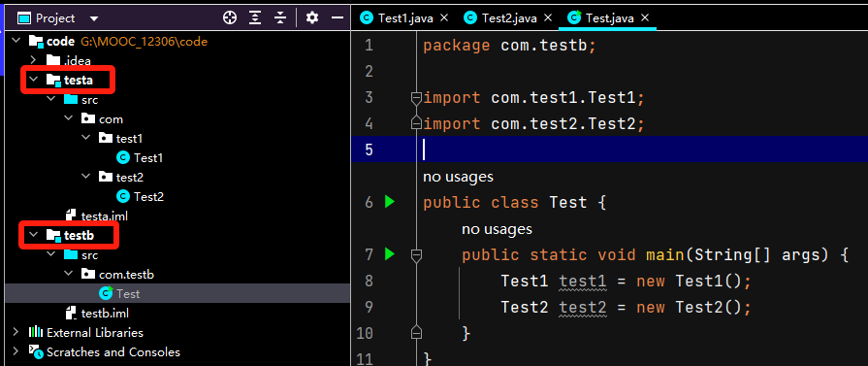868x366 pixels.
Task: Switch to the Test2.java tab
Action: 509,18
